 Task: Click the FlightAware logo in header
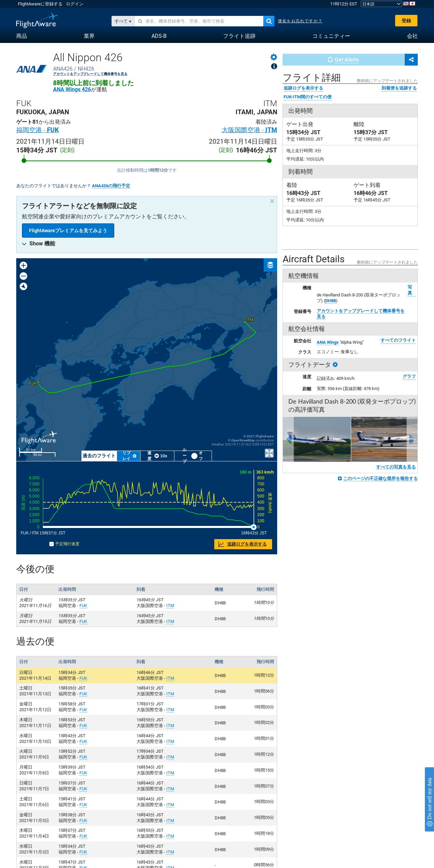pyautogui.click(x=37, y=21)
